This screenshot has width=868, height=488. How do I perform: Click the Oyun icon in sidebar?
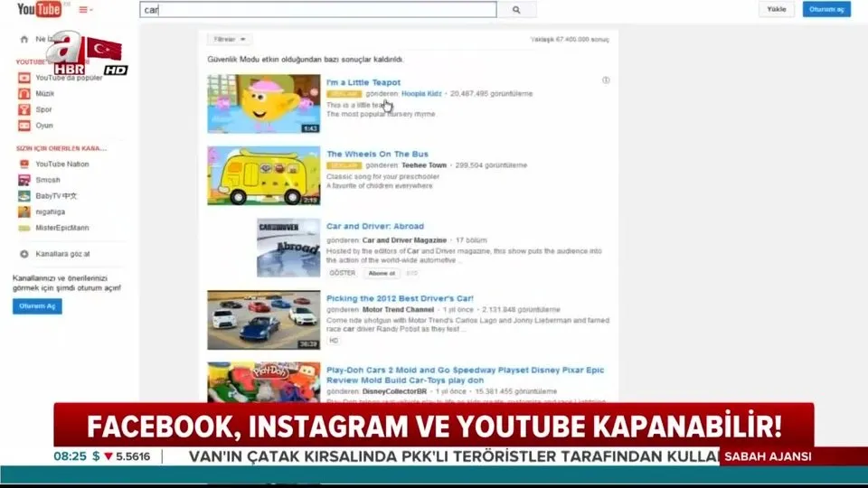pyautogui.click(x=24, y=126)
